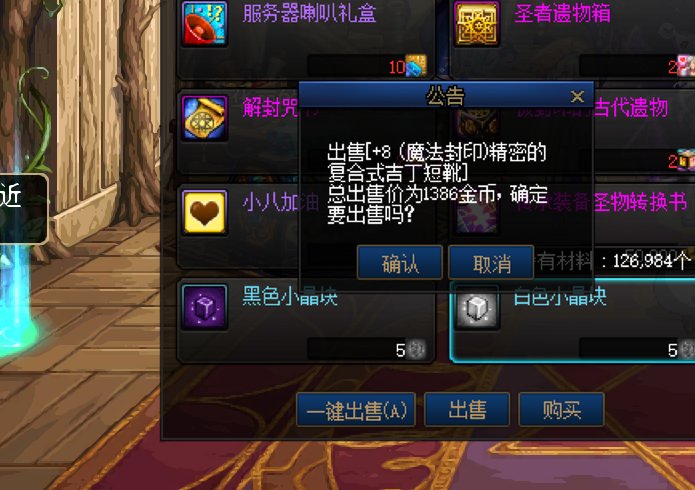
Task: Click the 确认 button in the dialog
Action: (400, 263)
